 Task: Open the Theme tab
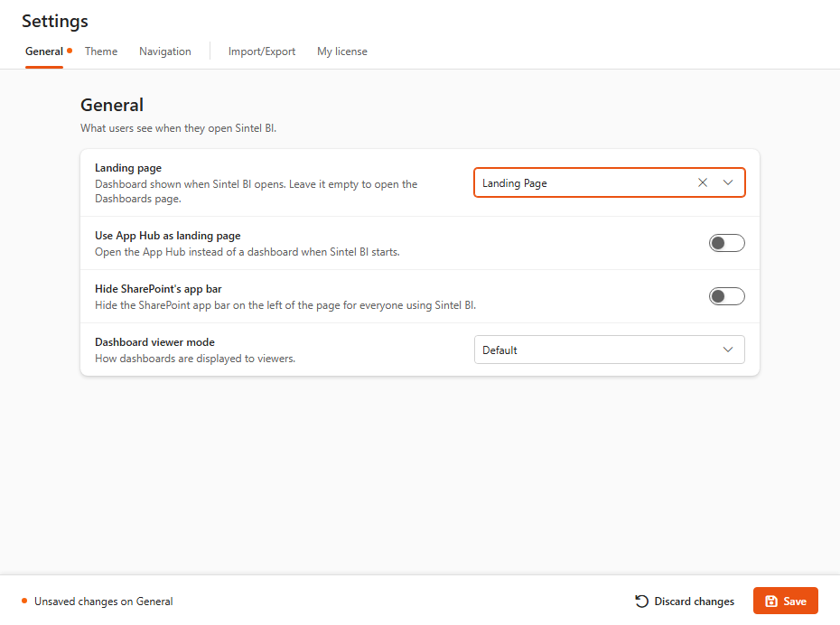[x=101, y=51]
